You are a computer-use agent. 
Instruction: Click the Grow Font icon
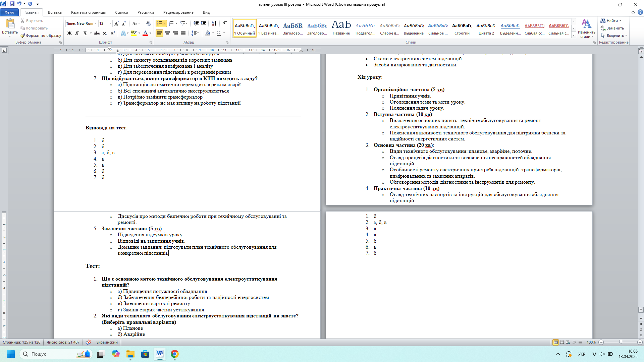pyautogui.click(x=116, y=23)
